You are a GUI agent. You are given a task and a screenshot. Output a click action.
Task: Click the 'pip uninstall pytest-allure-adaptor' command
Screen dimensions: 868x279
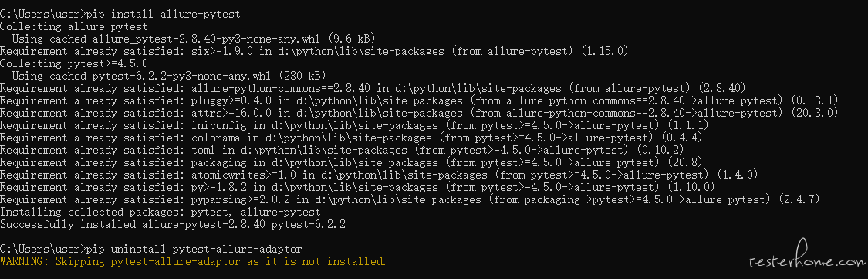click(151, 249)
